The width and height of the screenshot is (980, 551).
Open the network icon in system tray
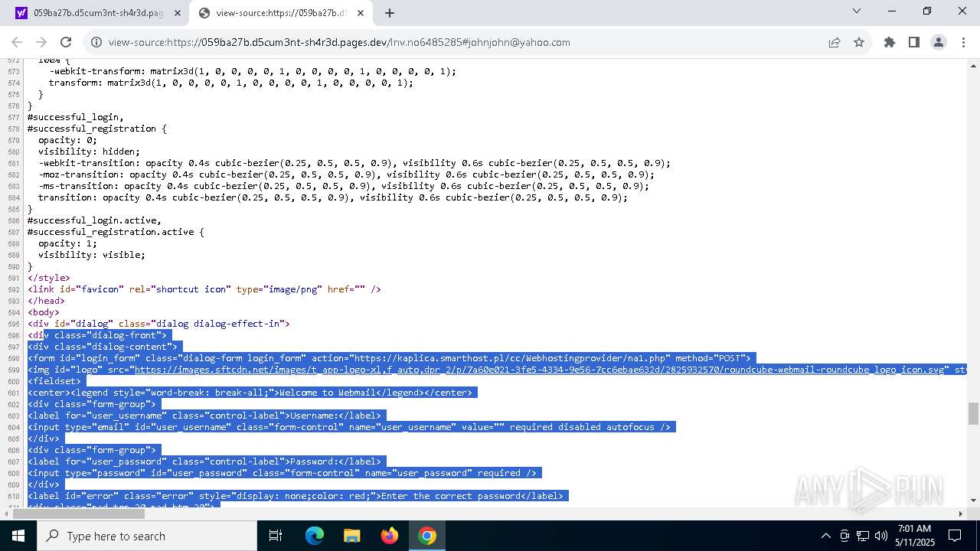coord(863,536)
